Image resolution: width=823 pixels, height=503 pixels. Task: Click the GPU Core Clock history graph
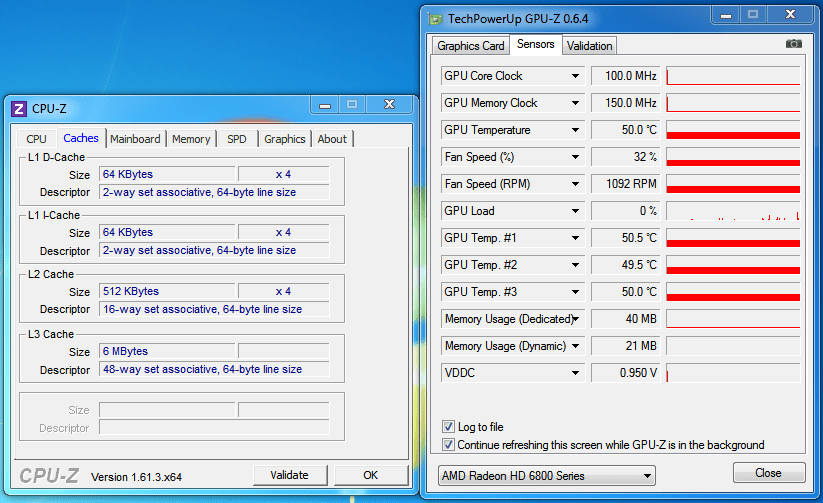pos(733,76)
